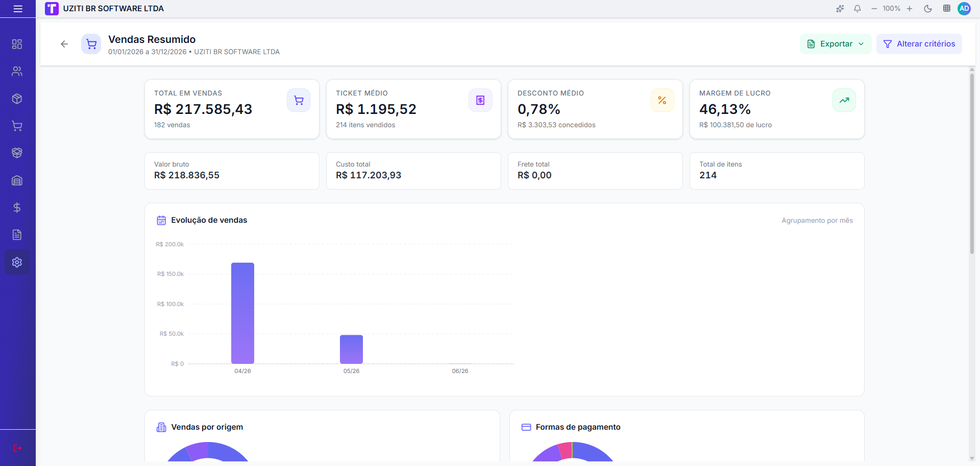Click the R$ 3.303,53 concedidos text
The width and height of the screenshot is (980, 466).
click(x=556, y=125)
